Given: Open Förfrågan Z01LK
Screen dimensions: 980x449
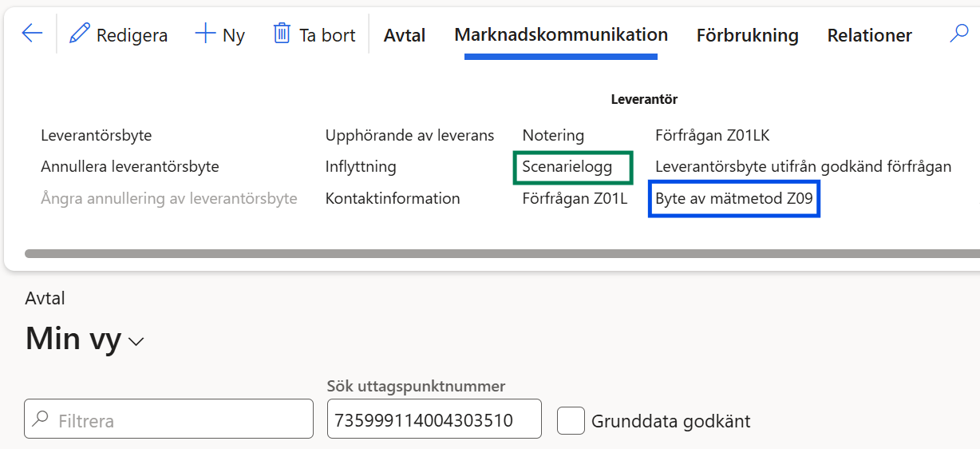Looking at the screenshot, I should (x=713, y=135).
